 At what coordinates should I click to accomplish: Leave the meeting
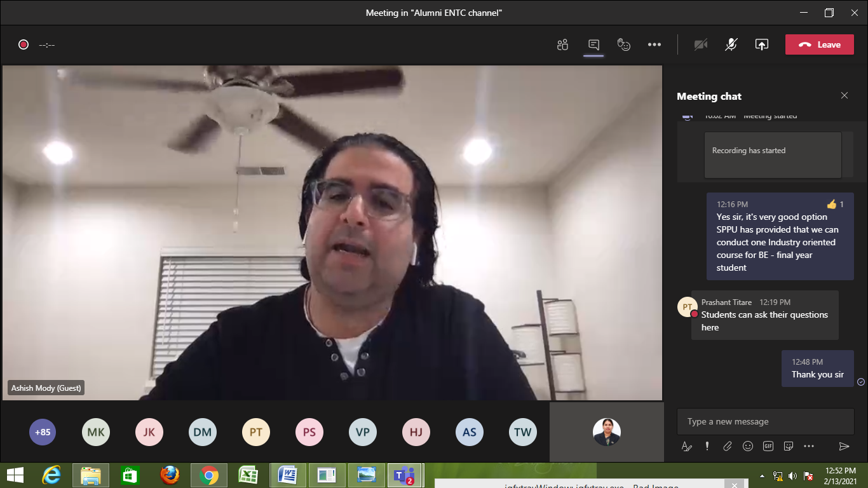coord(820,44)
